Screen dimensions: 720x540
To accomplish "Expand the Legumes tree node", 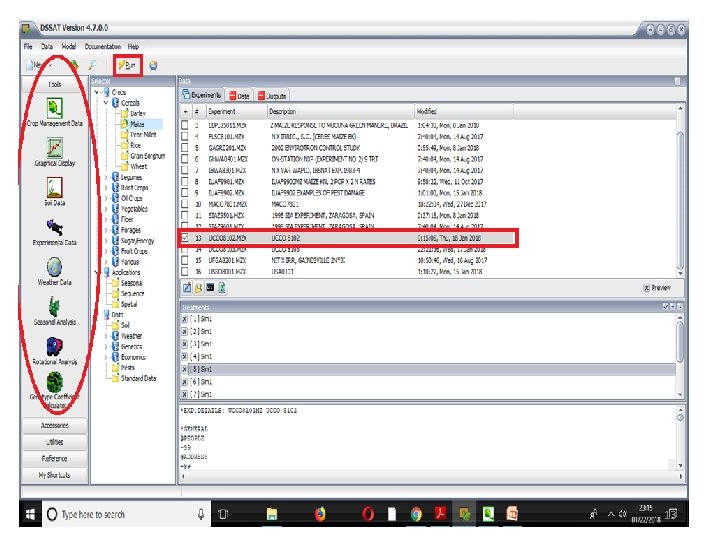I will point(106,177).
